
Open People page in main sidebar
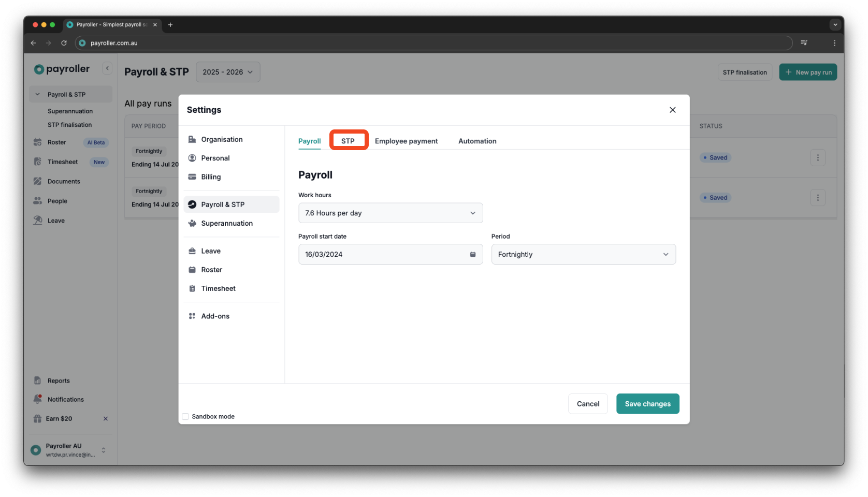pos(57,201)
